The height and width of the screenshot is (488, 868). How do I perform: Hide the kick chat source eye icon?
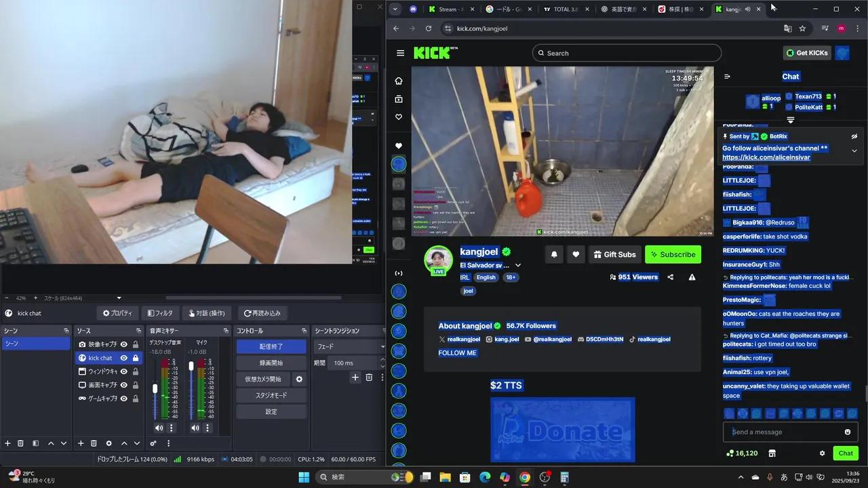pyautogui.click(x=124, y=358)
